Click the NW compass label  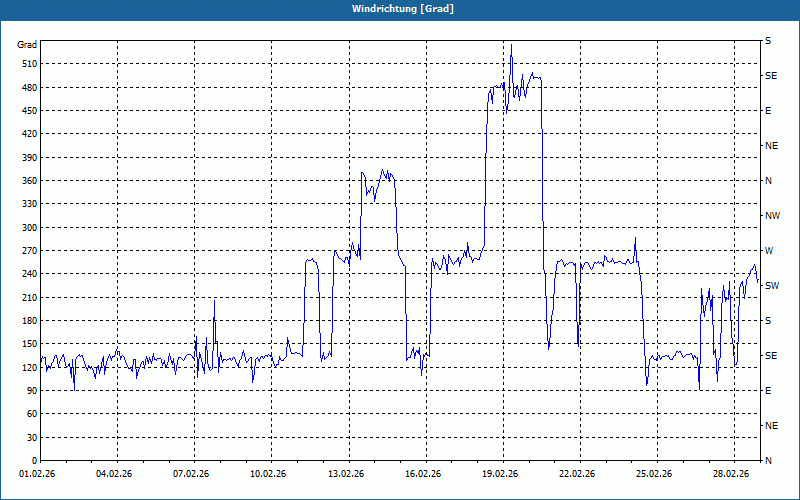tap(772, 216)
